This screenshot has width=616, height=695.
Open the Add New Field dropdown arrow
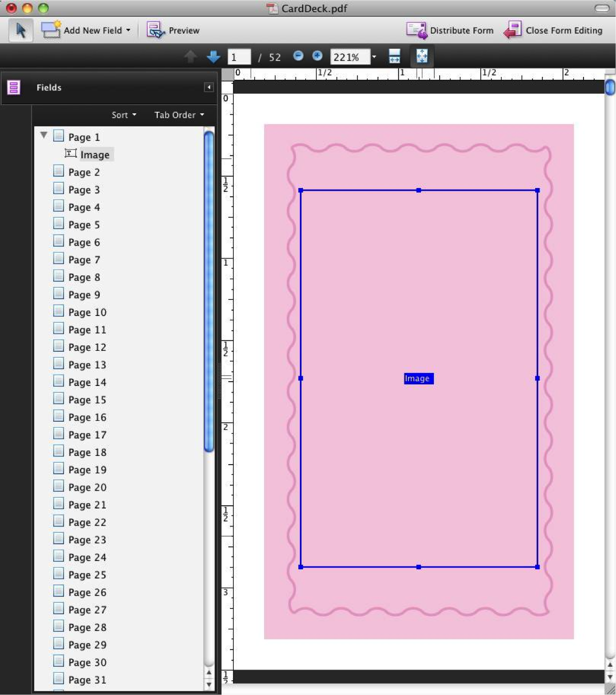[129, 30]
